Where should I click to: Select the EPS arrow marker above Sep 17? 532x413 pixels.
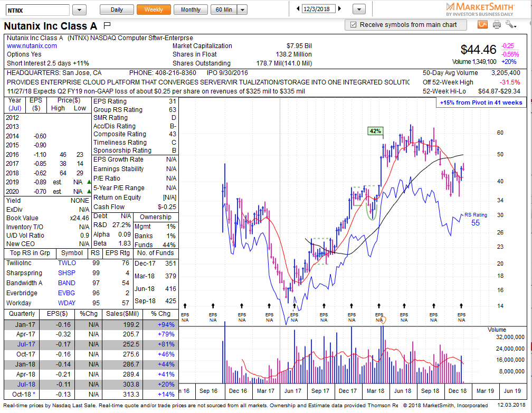pos(324,306)
